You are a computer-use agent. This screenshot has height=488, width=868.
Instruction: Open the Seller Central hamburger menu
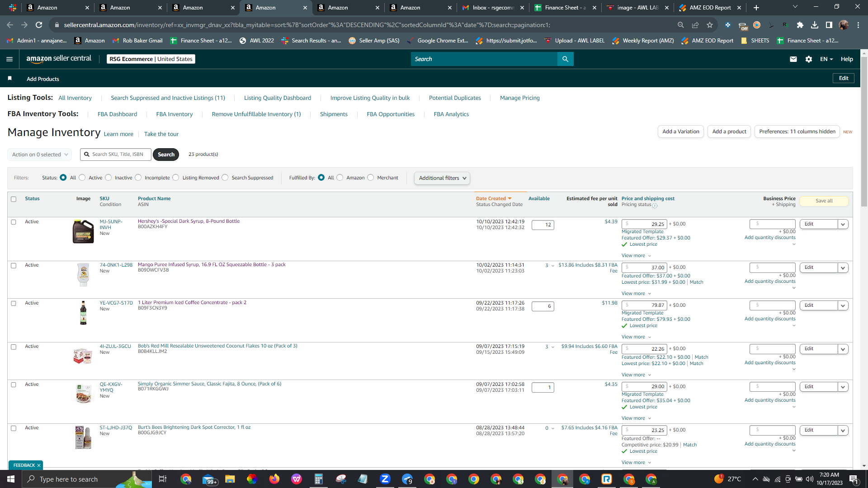point(9,59)
